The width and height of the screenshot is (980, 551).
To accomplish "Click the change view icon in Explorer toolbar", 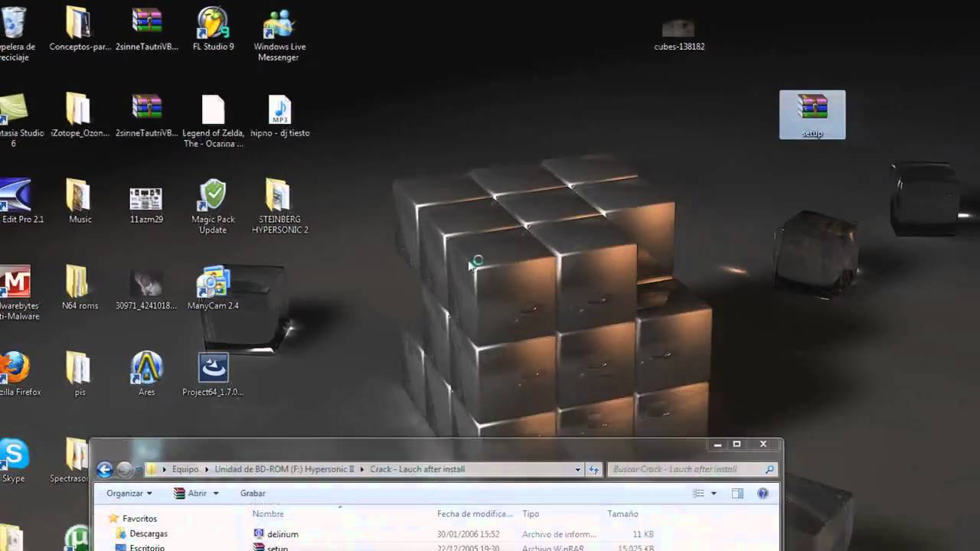I will (x=698, y=494).
